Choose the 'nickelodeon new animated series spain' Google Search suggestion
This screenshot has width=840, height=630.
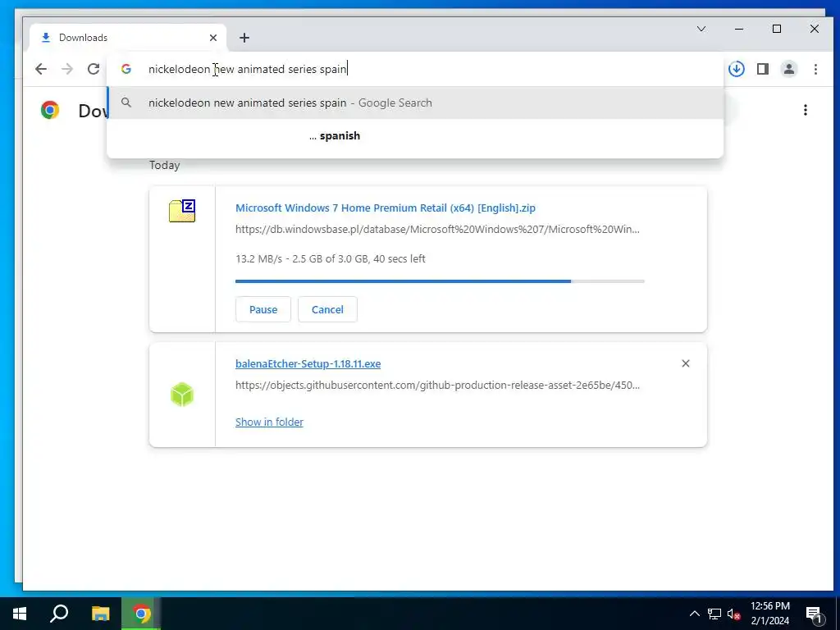(415, 103)
